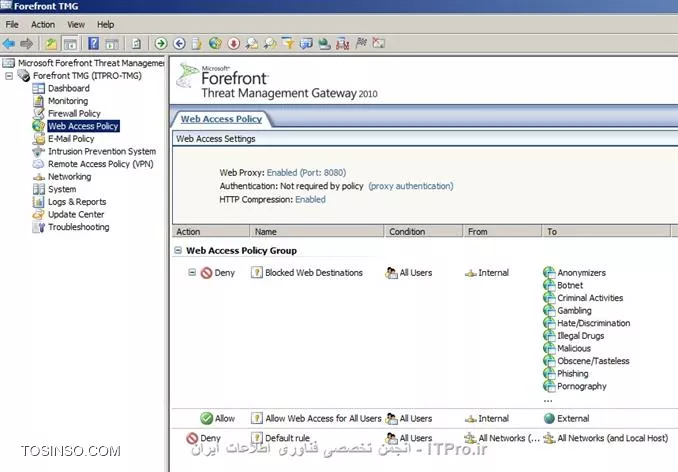Select Web Access Policy in the tree
Image resolution: width=678 pixels, height=472 pixels.
tap(83, 126)
